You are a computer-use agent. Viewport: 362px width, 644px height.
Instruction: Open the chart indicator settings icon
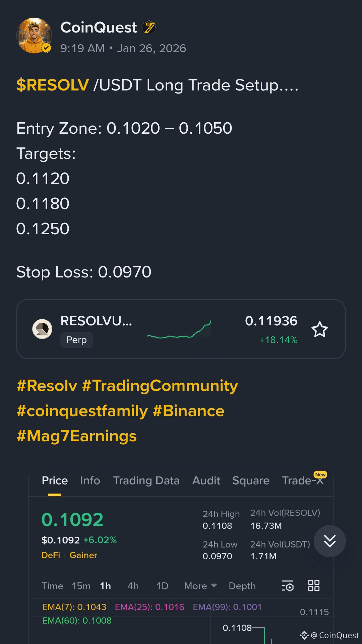tap(288, 586)
